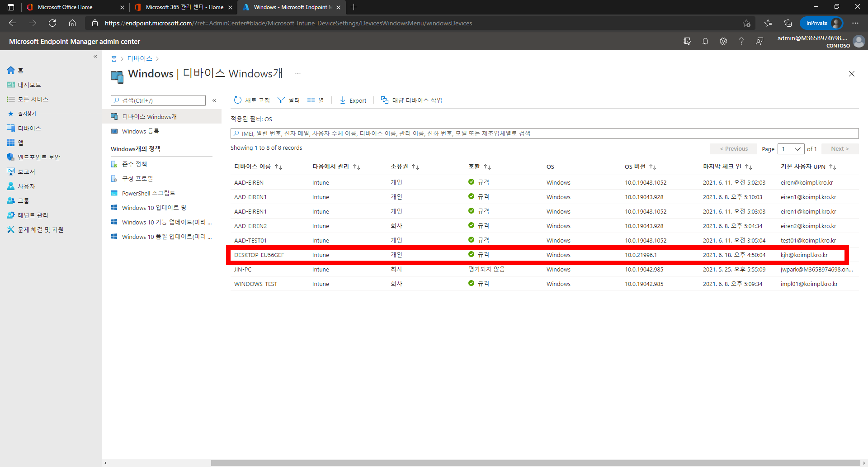Open device WINDOWS-TEST

click(x=255, y=284)
